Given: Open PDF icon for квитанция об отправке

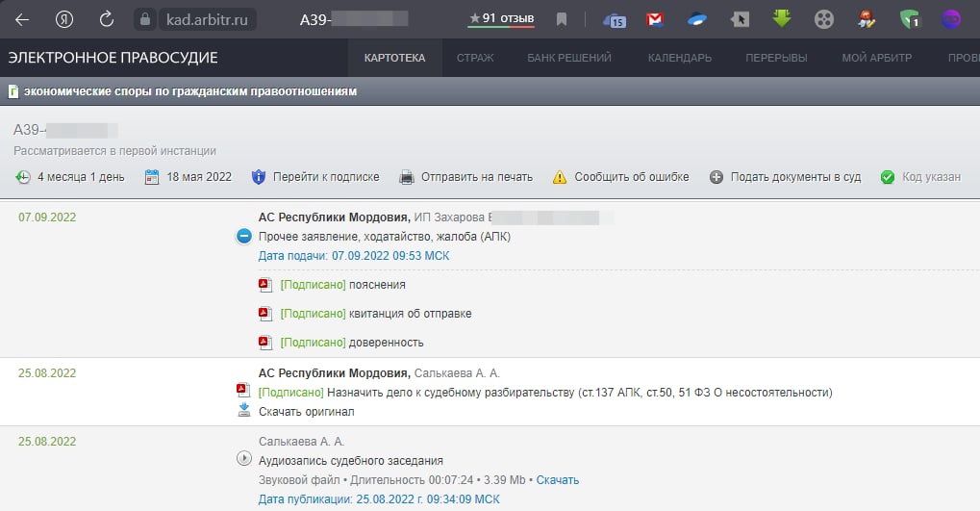Looking at the screenshot, I should click(265, 314).
